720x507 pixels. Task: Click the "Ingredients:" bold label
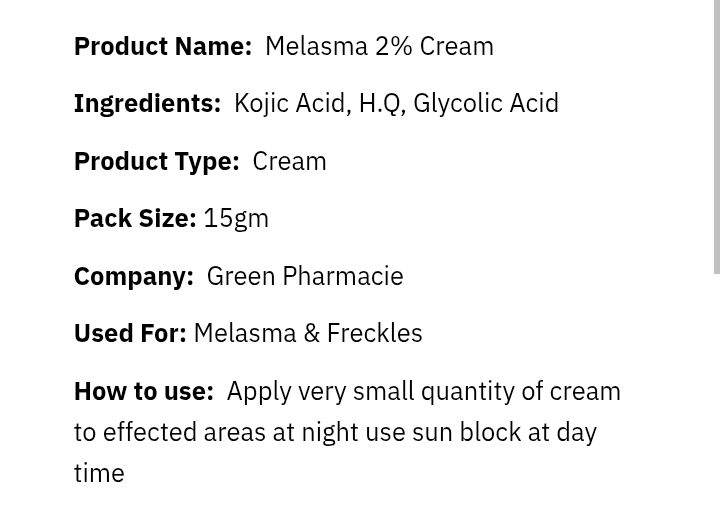(147, 103)
